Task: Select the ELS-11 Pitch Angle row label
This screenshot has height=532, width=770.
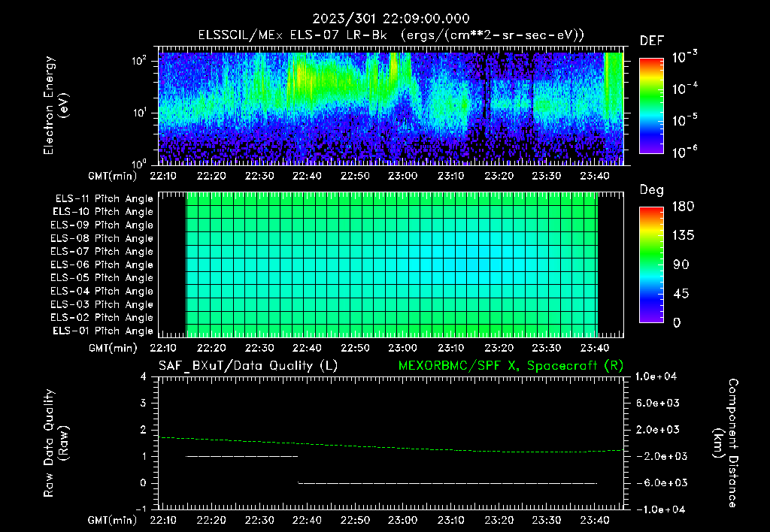Action: pyautogui.click(x=104, y=199)
